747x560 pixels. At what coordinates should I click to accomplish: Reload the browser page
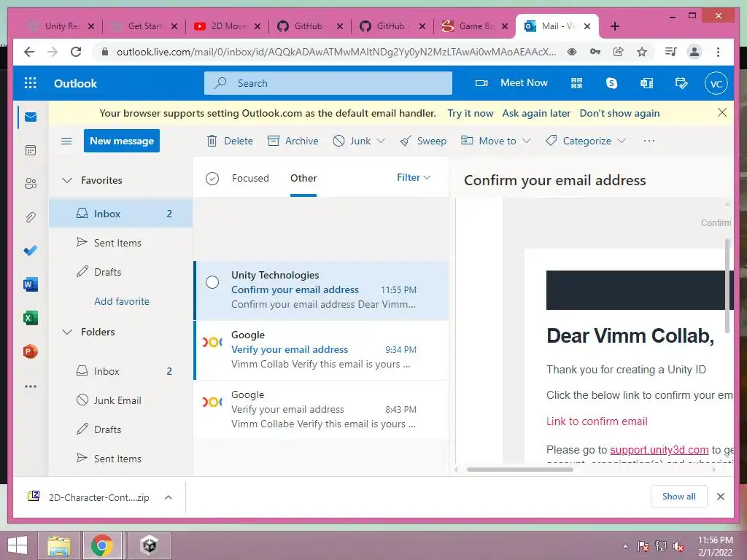[76, 52]
